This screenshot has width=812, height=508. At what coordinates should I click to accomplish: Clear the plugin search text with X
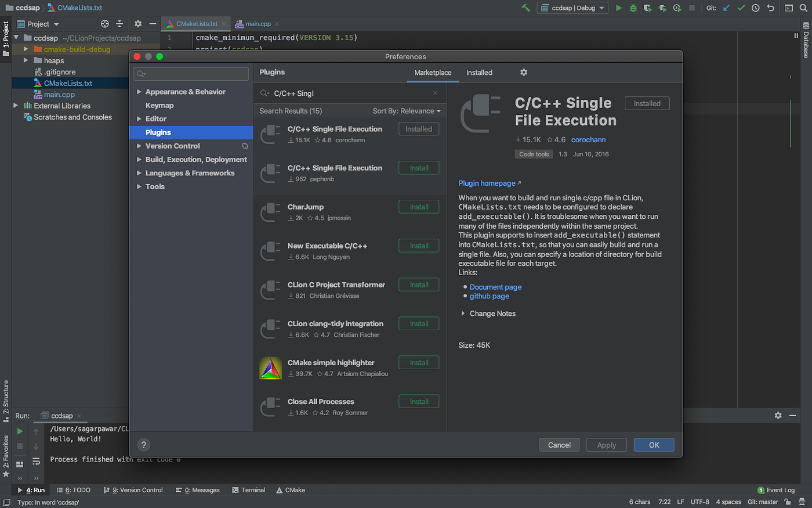[x=436, y=93]
